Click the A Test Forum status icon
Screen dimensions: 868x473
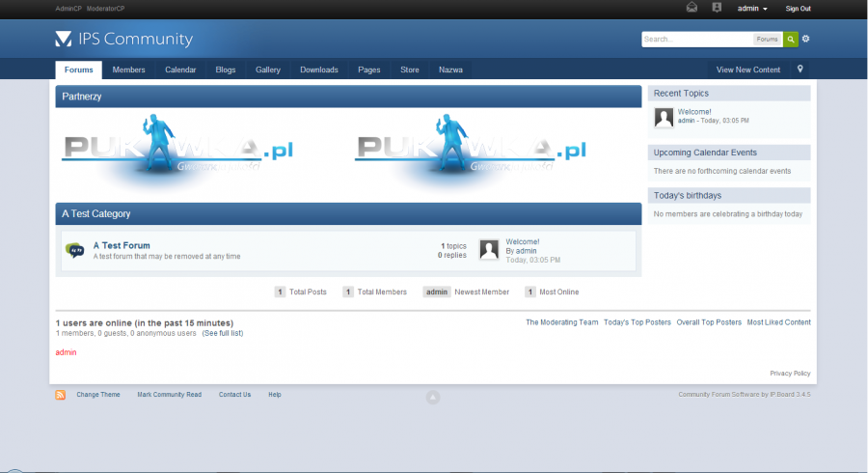tap(74, 250)
